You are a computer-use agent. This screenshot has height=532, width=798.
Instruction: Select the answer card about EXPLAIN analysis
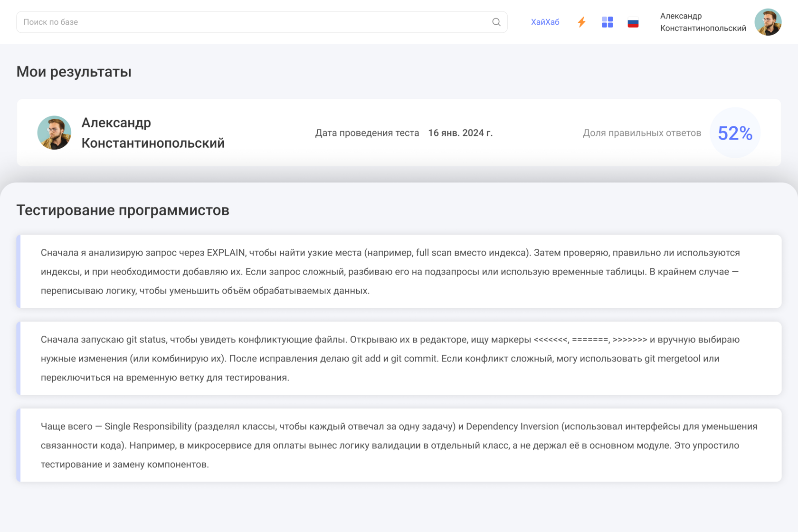tap(399, 271)
